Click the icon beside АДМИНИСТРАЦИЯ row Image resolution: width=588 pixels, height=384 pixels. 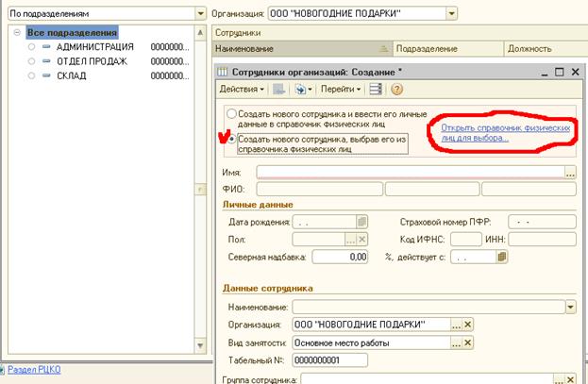point(46,46)
